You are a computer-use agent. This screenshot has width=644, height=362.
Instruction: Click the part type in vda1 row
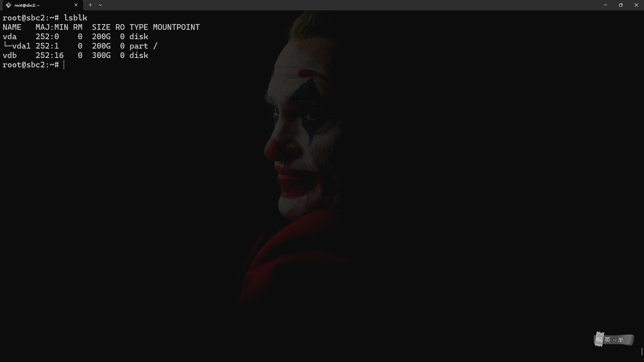(139, 46)
